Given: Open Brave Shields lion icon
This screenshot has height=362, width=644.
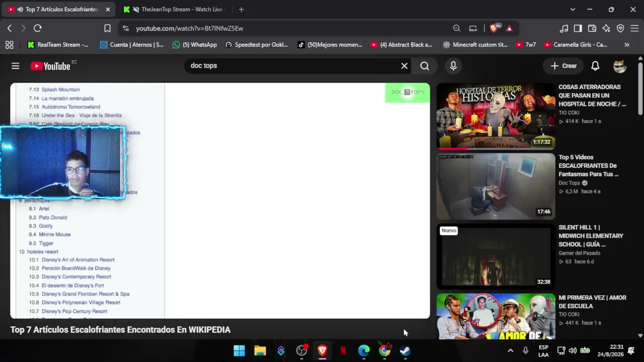Looking at the screenshot, I should (494, 28).
